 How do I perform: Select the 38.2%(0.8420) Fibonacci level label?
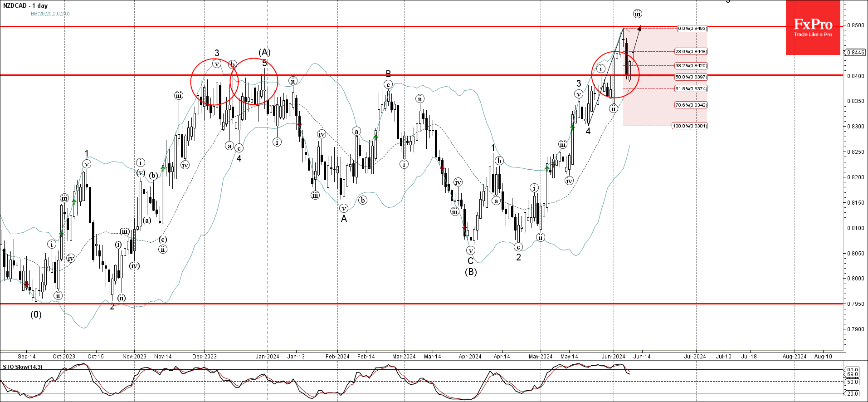click(691, 66)
